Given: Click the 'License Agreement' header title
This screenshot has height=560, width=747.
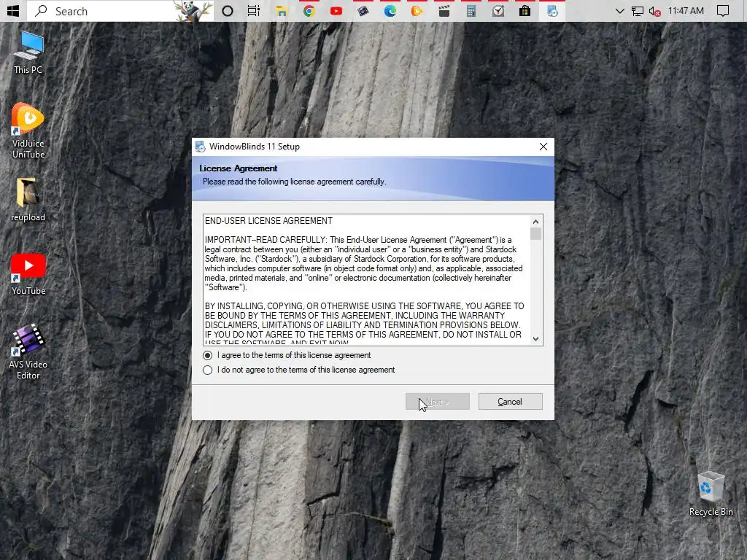Looking at the screenshot, I should tap(239, 168).
